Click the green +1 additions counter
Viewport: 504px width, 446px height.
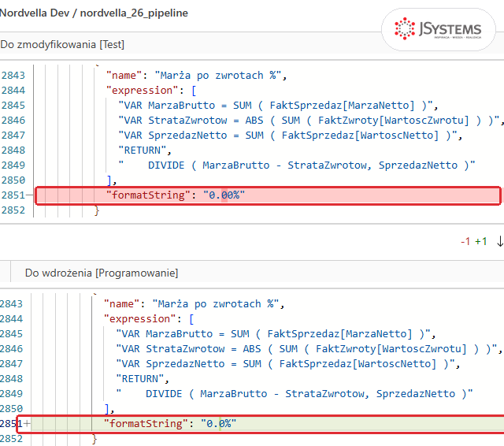click(x=481, y=241)
